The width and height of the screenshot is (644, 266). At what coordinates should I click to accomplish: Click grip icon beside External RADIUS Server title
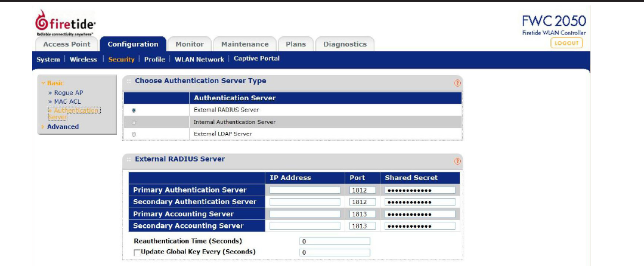pyautogui.click(x=129, y=159)
